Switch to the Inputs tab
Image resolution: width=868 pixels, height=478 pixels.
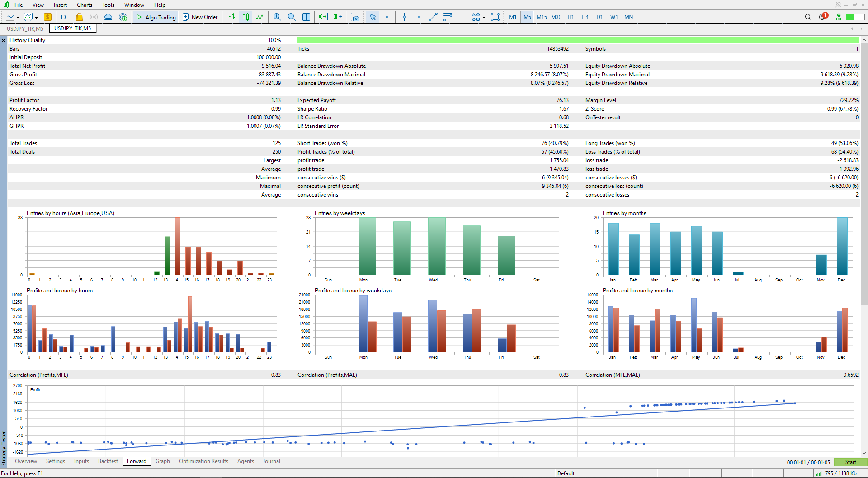tap(81, 461)
